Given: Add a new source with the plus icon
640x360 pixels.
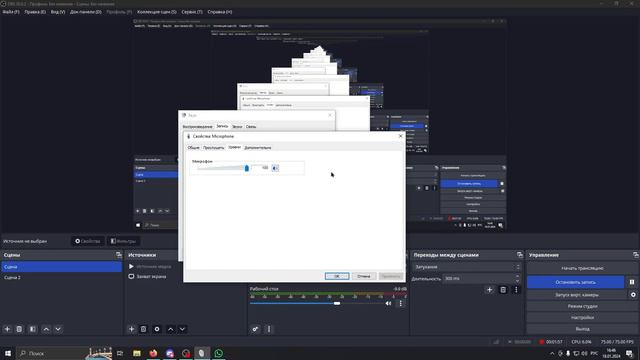Looking at the screenshot, I should pyautogui.click(x=131, y=329).
